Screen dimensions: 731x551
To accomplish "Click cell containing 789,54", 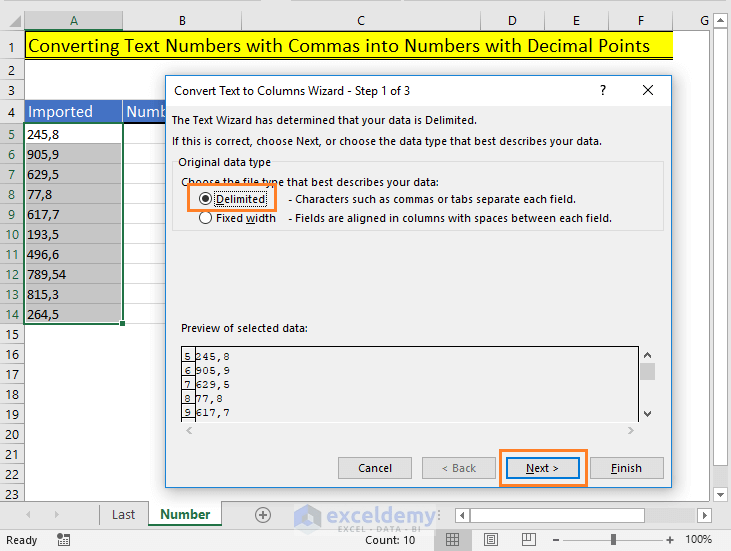I will (74, 275).
